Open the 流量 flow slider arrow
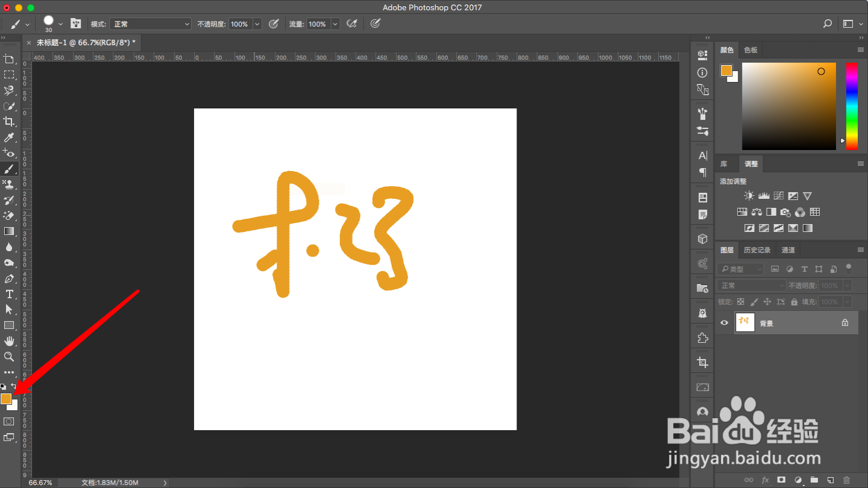Image resolution: width=868 pixels, height=488 pixels. point(335,24)
